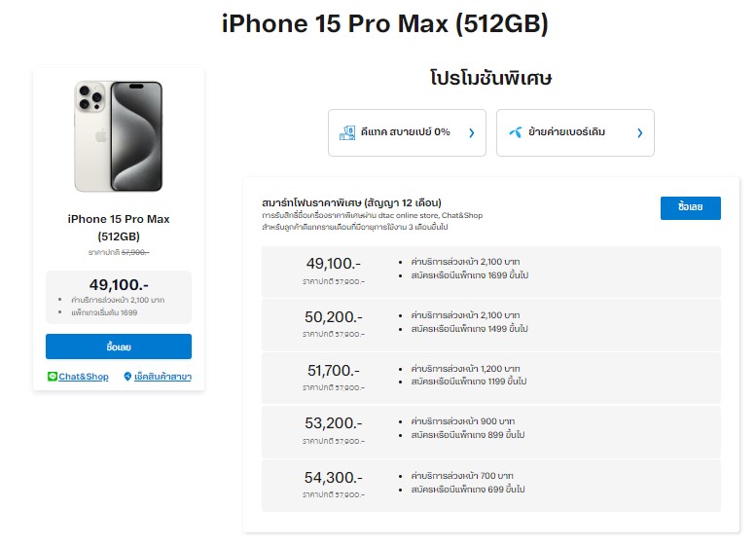Screen dimensions: 756x546
Task: Select the 49,100.- price option row
Action: coord(490,272)
